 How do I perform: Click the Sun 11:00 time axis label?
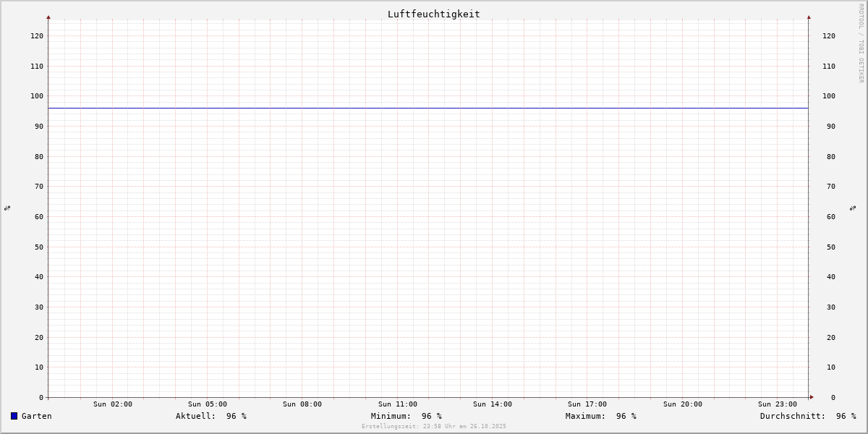click(398, 404)
